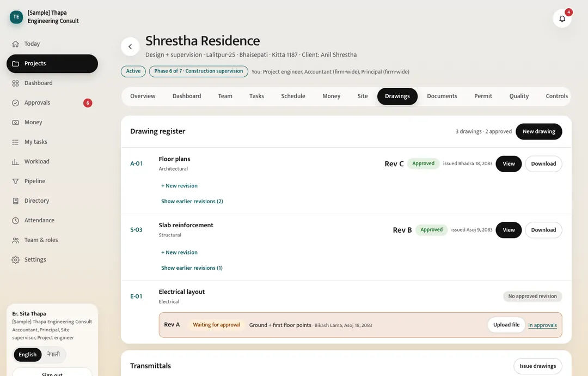The width and height of the screenshot is (588, 376).
Task: Open the Today sidebar item
Action: 52,44
